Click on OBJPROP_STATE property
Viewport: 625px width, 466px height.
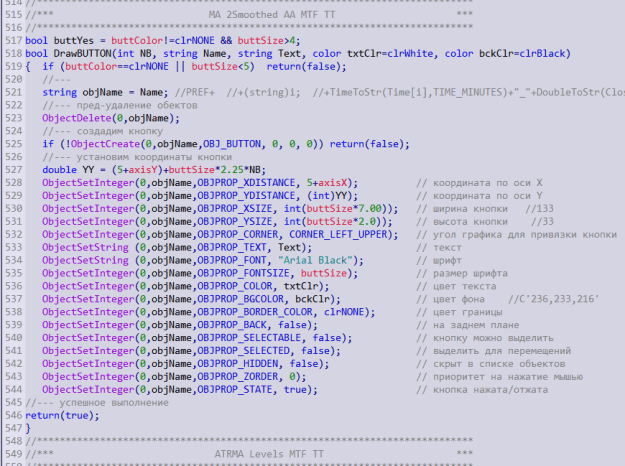coord(235,389)
